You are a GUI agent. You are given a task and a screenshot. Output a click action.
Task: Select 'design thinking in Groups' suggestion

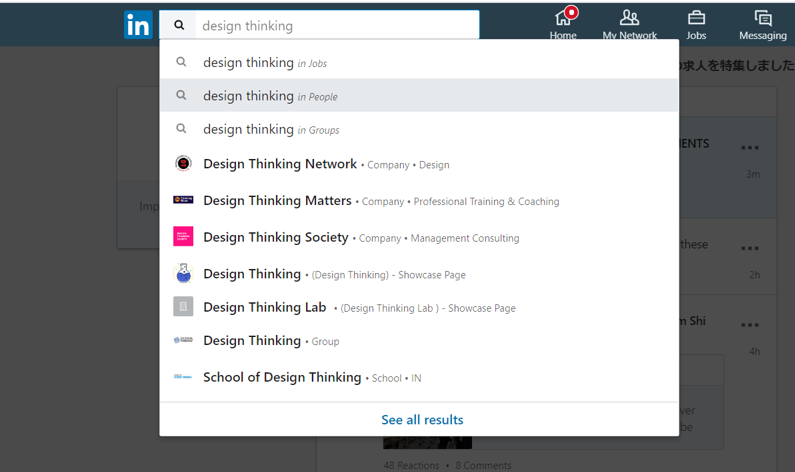[x=419, y=129]
